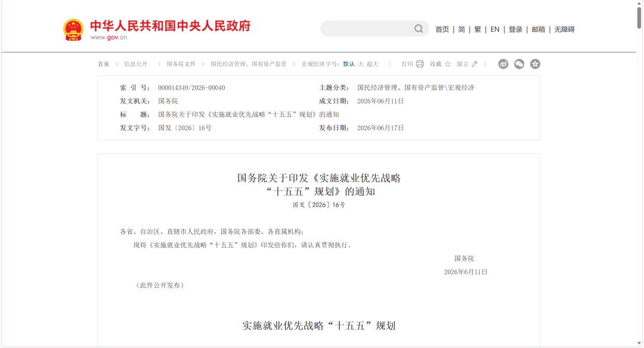644x348 pixels.
Task: Click the 发文机关 value 国务院
Action: [168, 101]
